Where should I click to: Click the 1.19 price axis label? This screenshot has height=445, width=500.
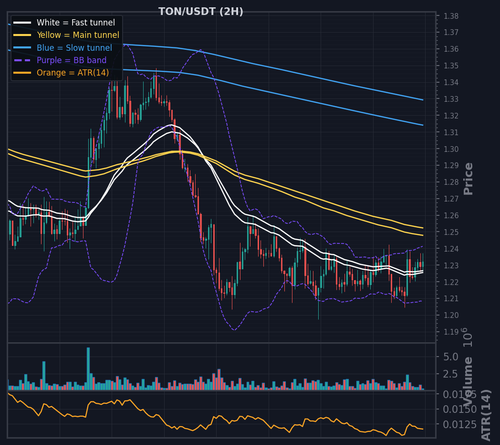tap(451, 332)
